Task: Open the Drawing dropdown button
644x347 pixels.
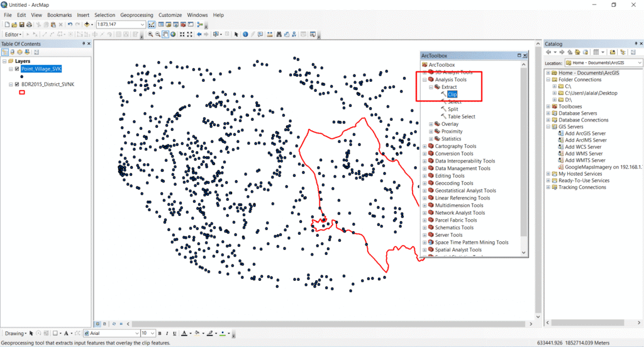Action: 16,333
